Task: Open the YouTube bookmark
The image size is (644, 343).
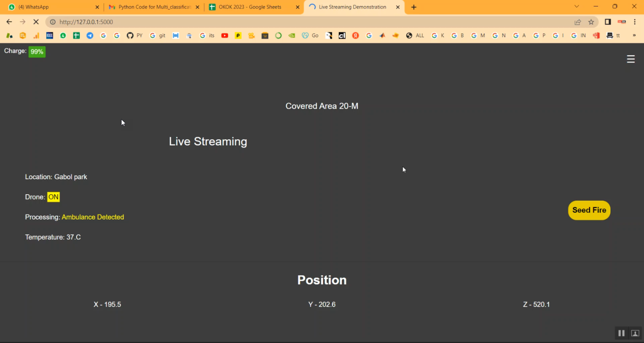Action: 225,36
